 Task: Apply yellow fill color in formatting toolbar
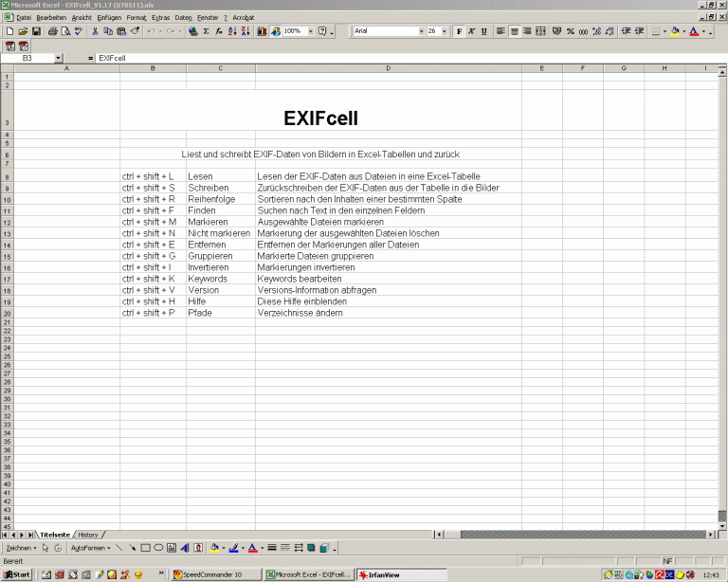coord(675,31)
